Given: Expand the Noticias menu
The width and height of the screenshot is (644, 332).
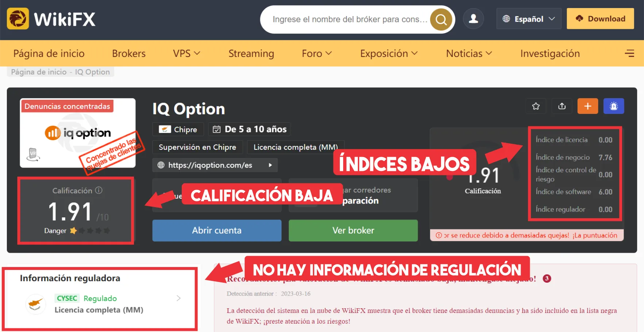Looking at the screenshot, I should point(469,53).
